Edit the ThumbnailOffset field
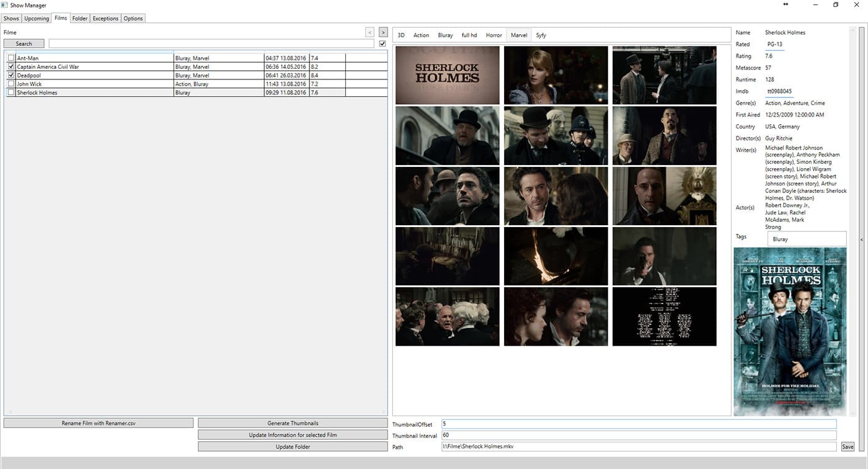868x469 pixels. [x=639, y=424]
